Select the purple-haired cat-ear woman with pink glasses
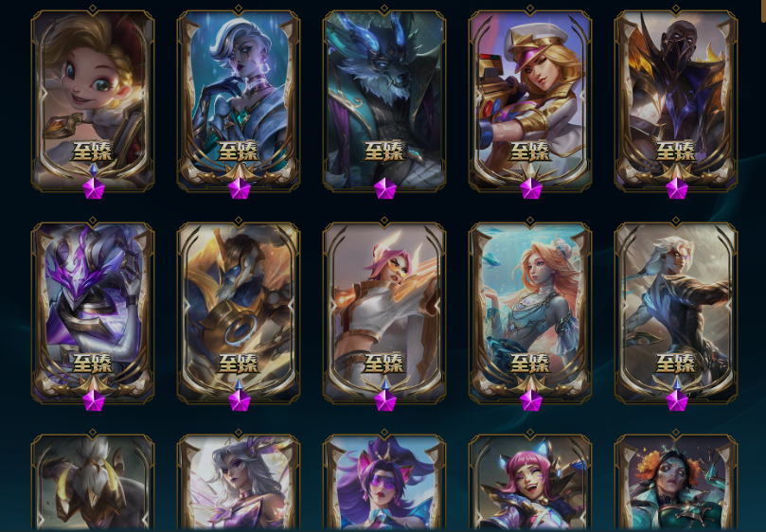 coord(384,483)
